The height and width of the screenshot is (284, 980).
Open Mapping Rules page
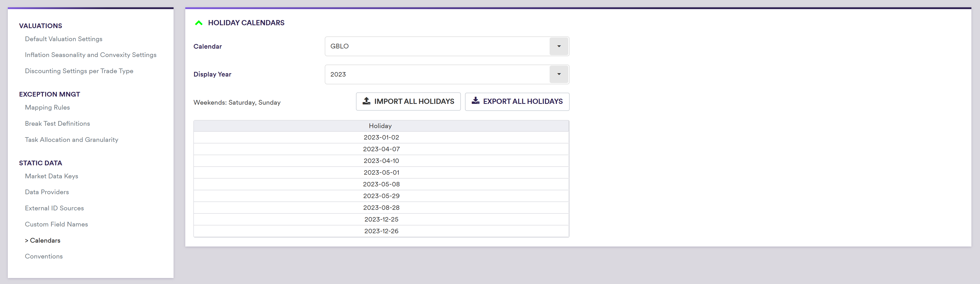point(48,107)
